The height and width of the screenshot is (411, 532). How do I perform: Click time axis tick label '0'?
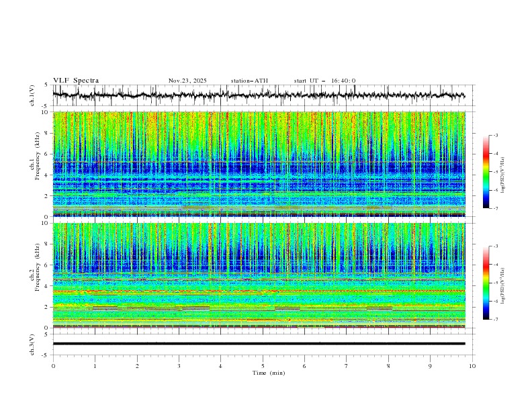[x=53, y=366]
